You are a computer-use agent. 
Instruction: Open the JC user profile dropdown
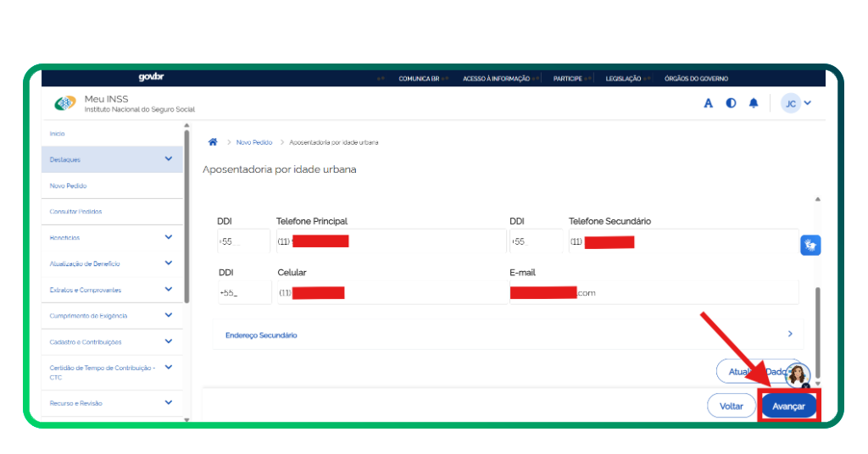pos(797,103)
